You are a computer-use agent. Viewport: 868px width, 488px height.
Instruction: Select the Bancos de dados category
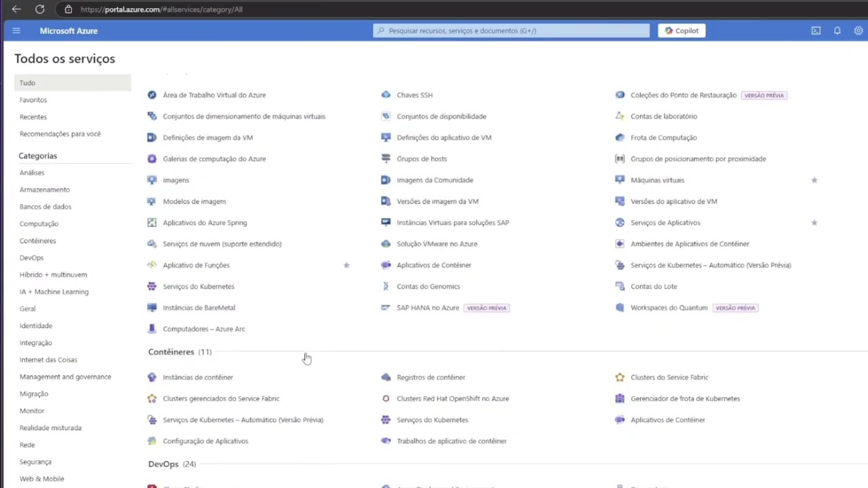tap(45, 207)
